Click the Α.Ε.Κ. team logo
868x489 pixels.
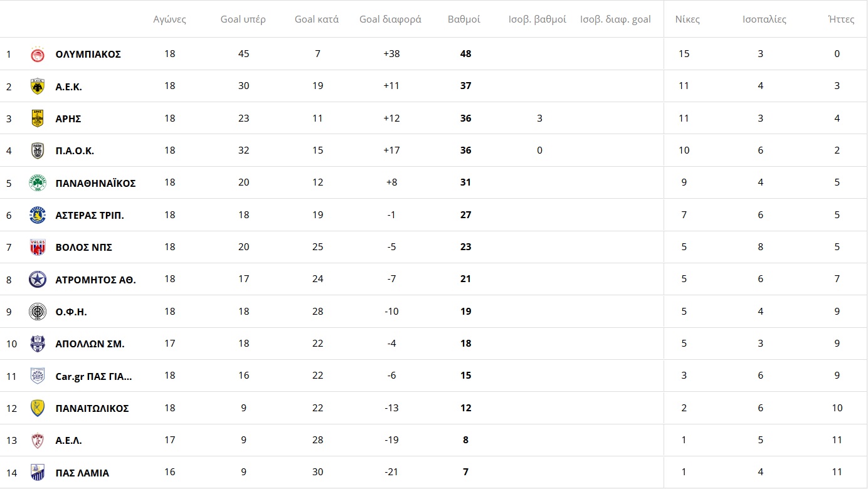(38, 87)
